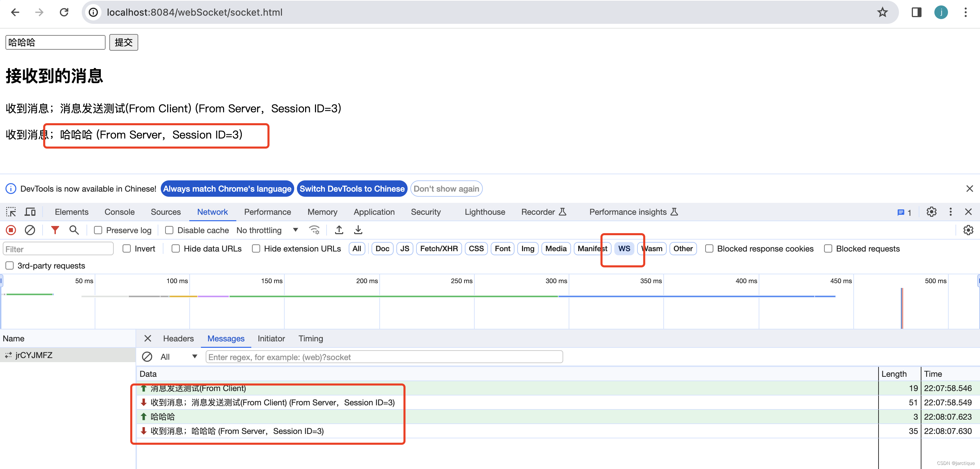Stop recording network log
This screenshot has height=469, width=980.
(10, 230)
